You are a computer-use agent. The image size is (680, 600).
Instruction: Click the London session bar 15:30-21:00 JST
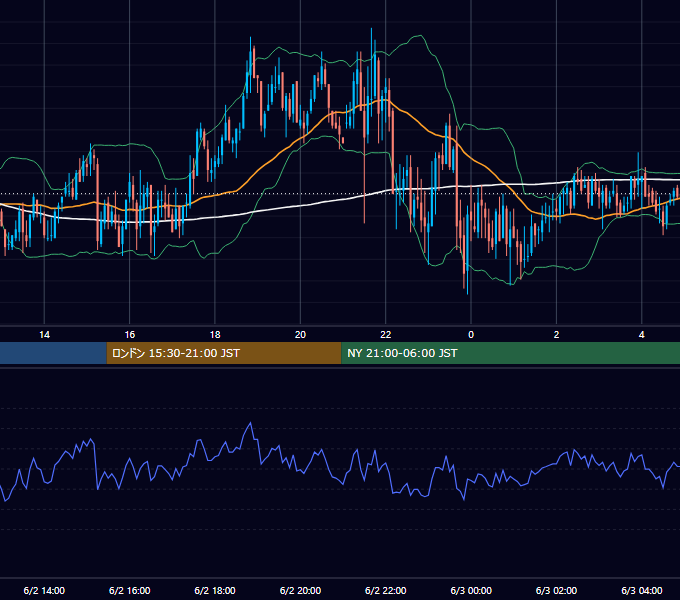224,353
